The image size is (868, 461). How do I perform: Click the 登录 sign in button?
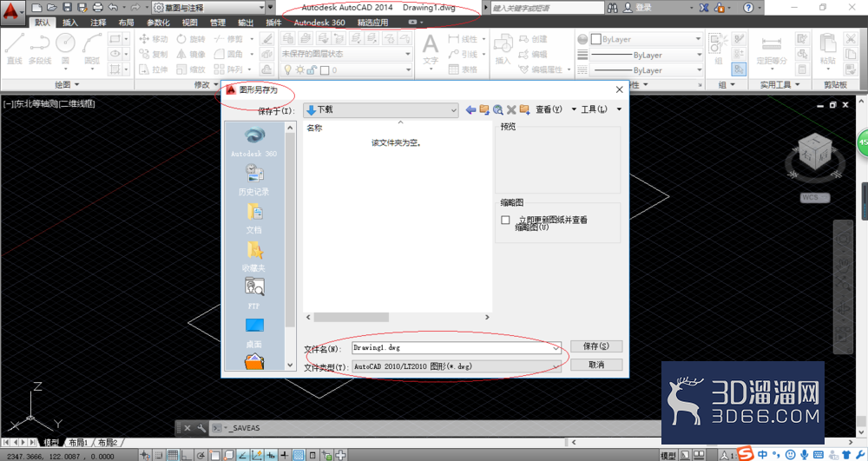pyautogui.click(x=638, y=8)
